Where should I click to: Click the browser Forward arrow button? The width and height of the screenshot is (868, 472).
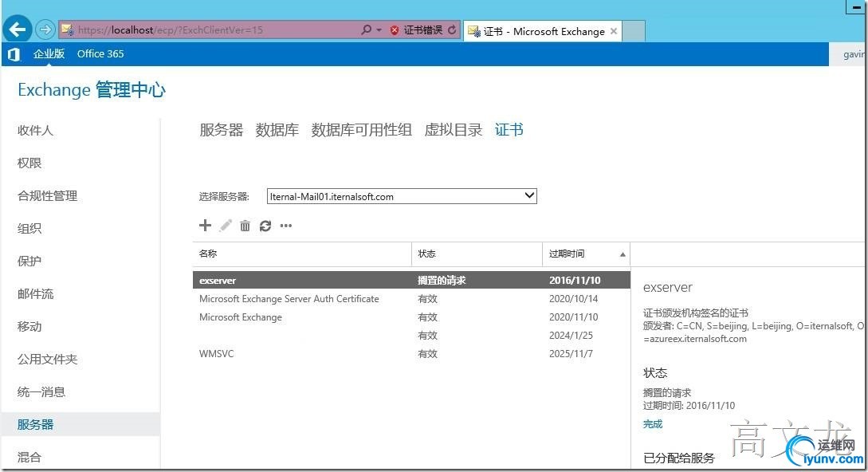[45, 29]
